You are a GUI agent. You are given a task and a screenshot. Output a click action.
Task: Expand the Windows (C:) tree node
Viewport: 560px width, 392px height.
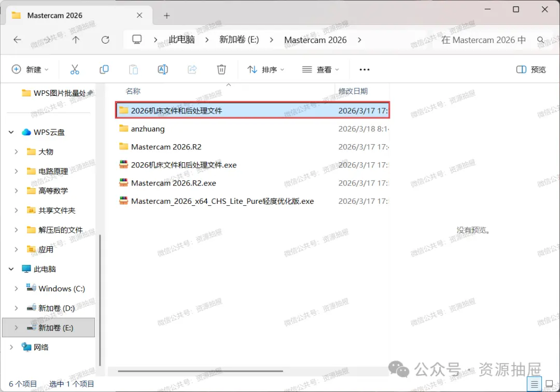pyautogui.click(x=16, y=288)
